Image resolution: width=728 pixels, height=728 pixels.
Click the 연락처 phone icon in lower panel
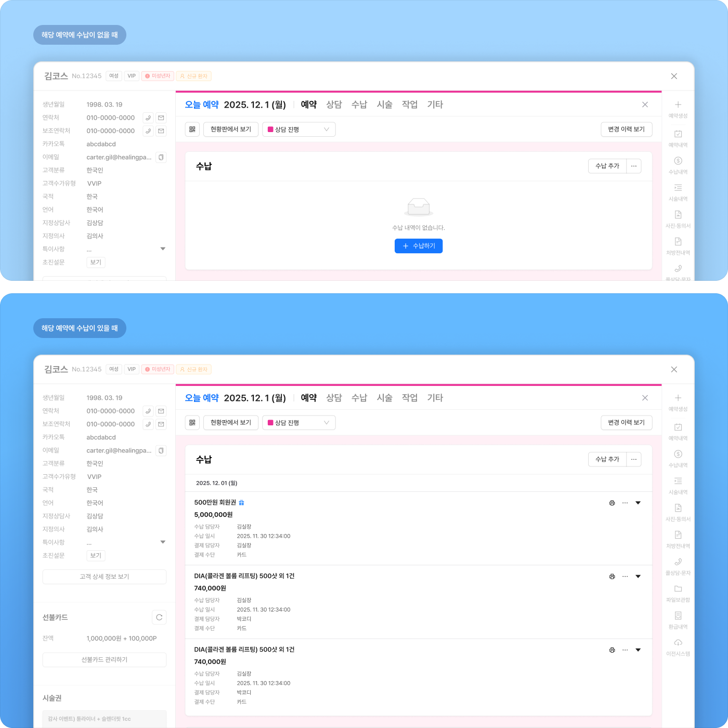(148, 411)
